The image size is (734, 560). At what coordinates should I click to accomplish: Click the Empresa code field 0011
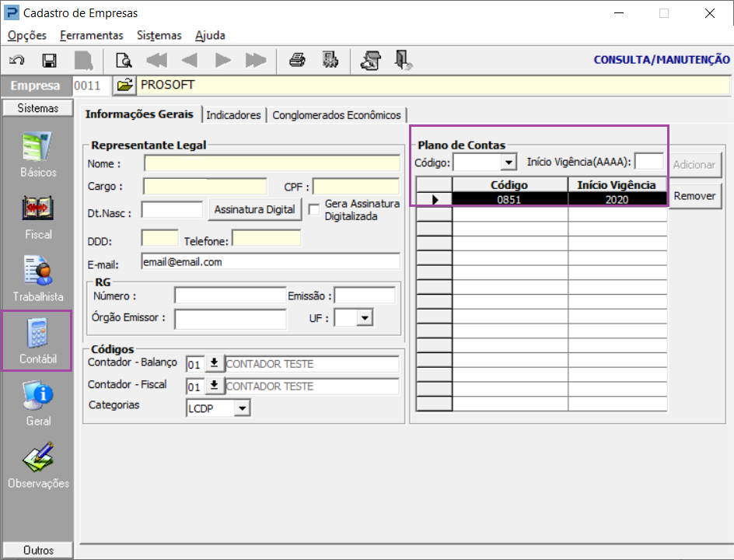[x=92, y=86]
